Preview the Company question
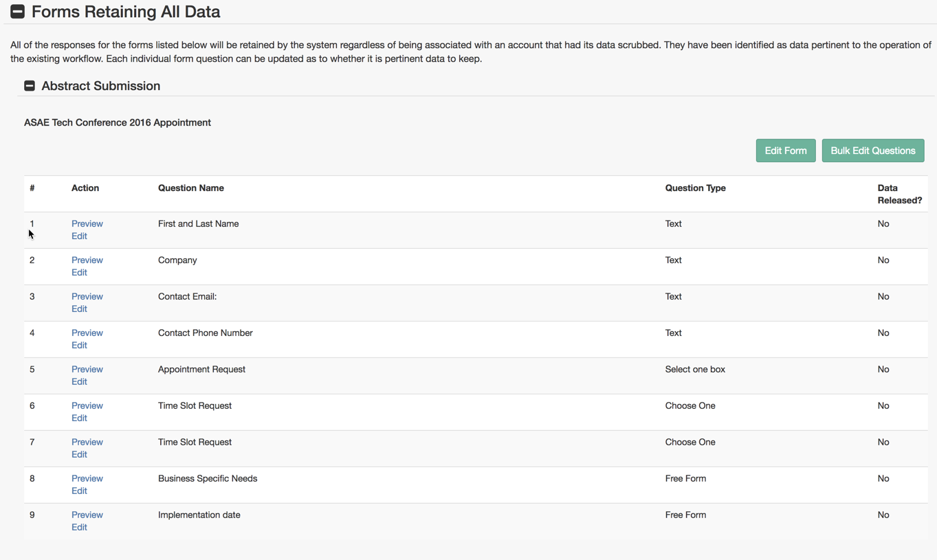Screen dimensions: 937x560 [87, 260]
